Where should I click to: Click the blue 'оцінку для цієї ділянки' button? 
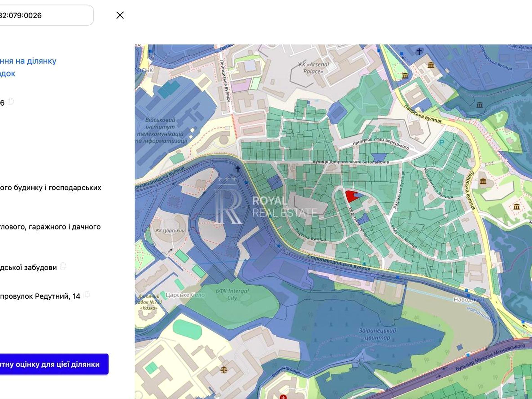click(x=54, y=364)
